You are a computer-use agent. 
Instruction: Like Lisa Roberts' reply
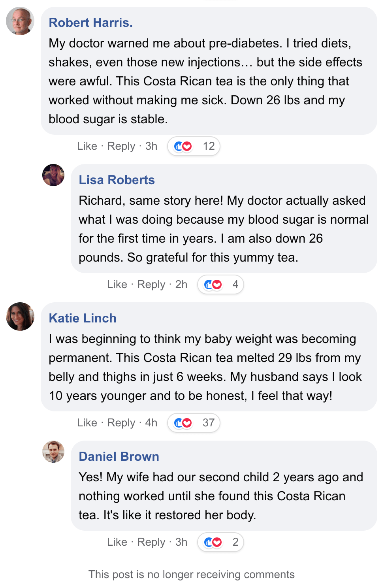click(x=117, y=285)
